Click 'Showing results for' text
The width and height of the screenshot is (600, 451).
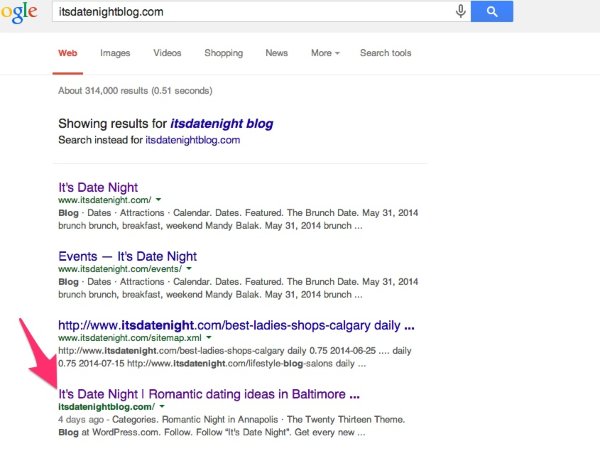[112, 124]
